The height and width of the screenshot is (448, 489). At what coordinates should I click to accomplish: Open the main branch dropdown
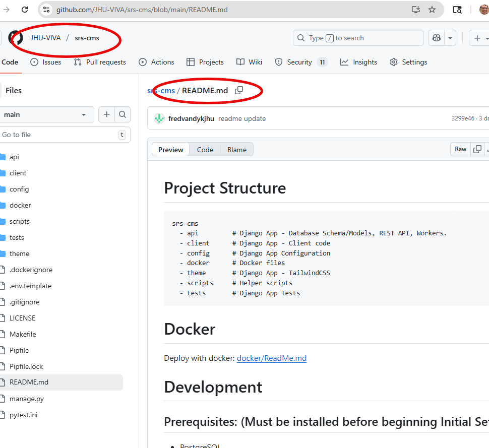47,114
